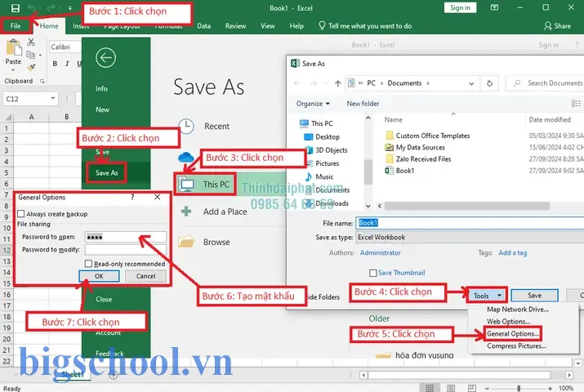
Task: Click the Sign in button in the title bar
Action: pos(460,7)
